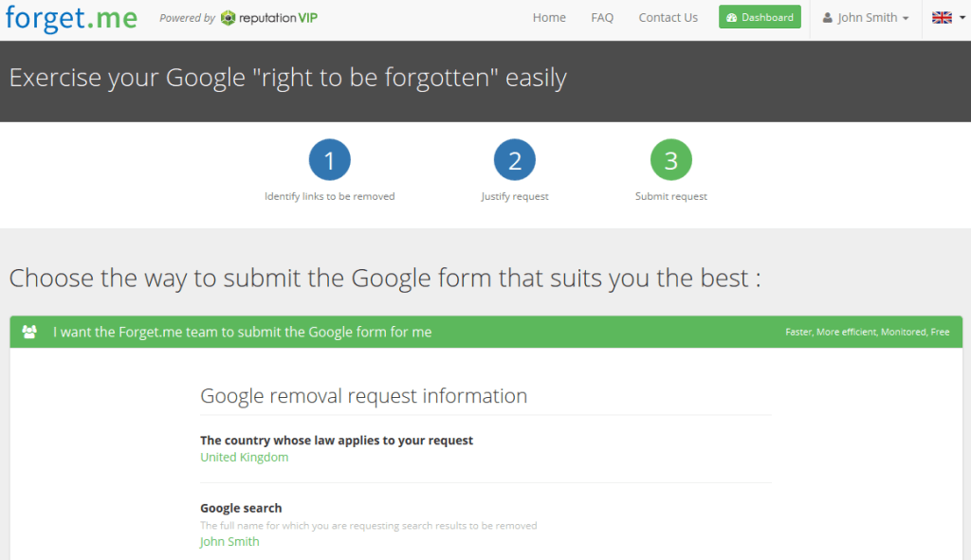
Task: Click the step 1 circle icon
Action: coord(329,160)
